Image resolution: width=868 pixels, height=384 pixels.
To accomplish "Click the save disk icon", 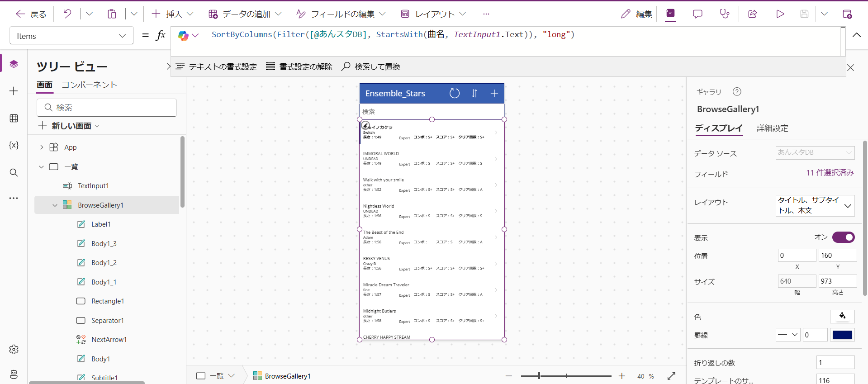I will click(804, 14).
